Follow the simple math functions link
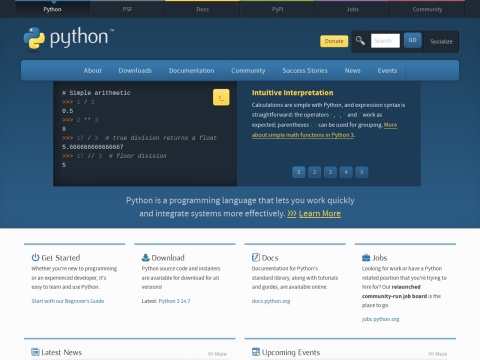Image resolution: width=480 pixels, height=360 pixels. pyautogui.click(x=303, y=135)
